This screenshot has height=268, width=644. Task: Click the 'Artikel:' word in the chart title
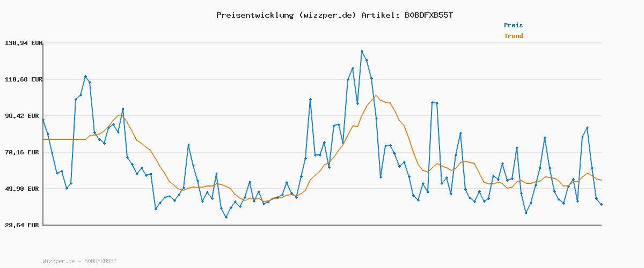pyautogui.click(x=380, y=15)
